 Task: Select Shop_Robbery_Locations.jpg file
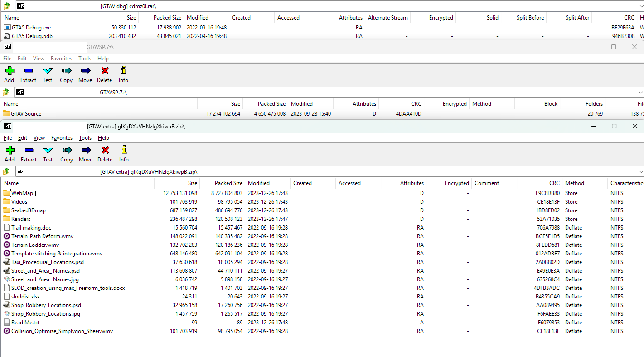point(46,313)
